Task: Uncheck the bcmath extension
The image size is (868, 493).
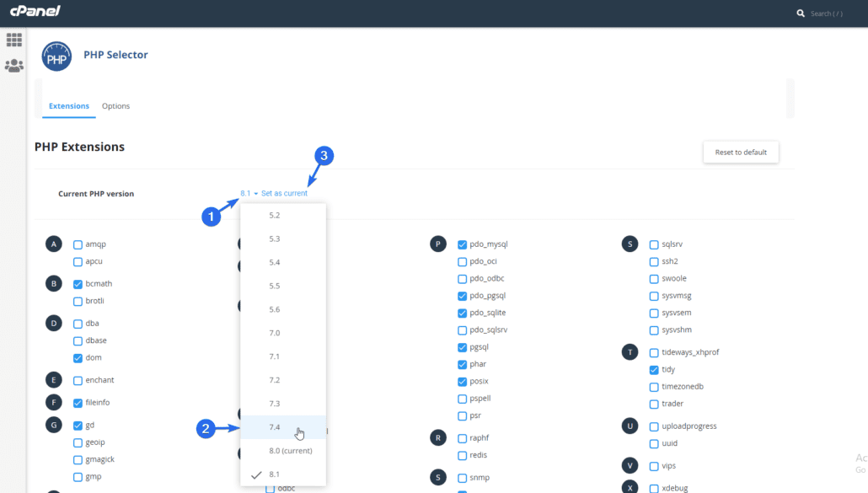Action: coord(78,284)
